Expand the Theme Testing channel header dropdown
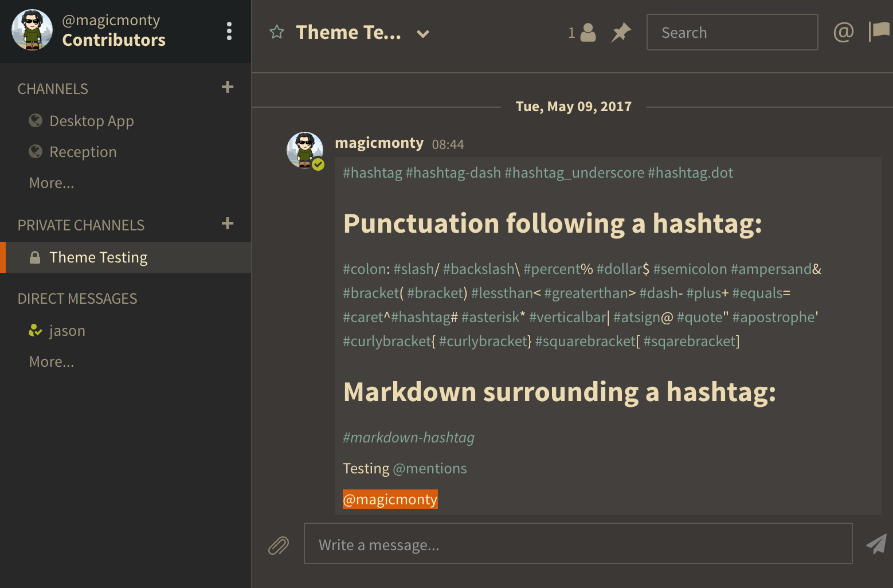 click(x=423, y=34)
